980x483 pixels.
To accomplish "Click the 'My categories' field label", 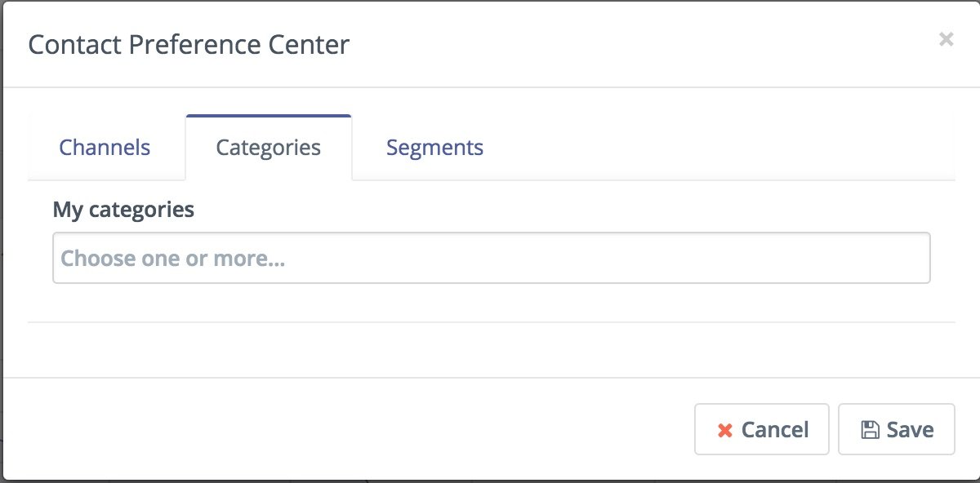I will 123,210.
